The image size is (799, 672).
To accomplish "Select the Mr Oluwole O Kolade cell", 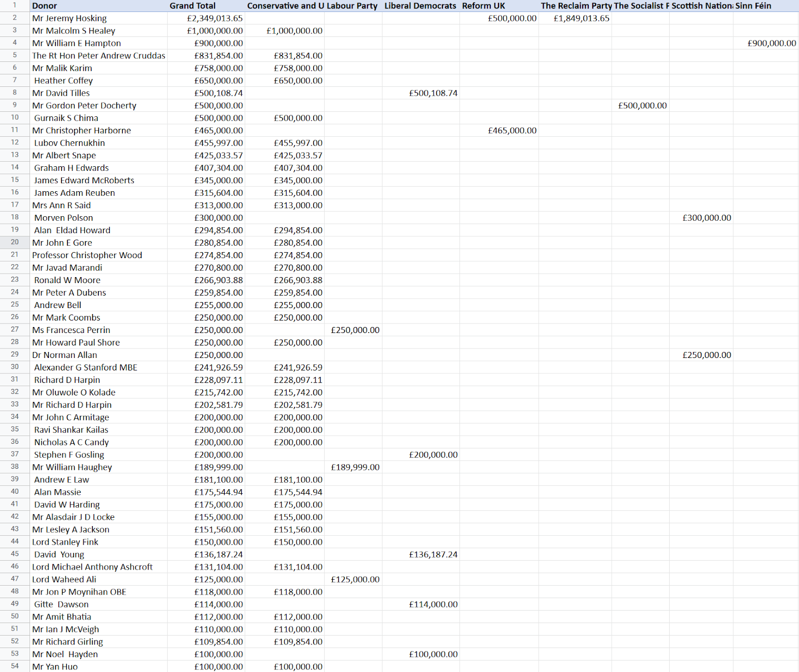I will coord(98,393).
